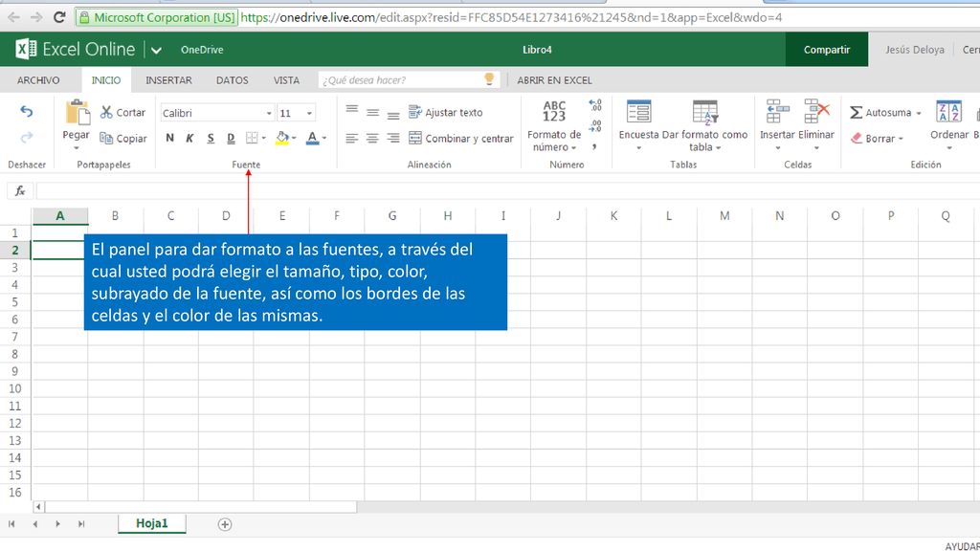Switch to the DATOS tab
The width and height of the screenshot is (980, 551).
coord(233,80)
